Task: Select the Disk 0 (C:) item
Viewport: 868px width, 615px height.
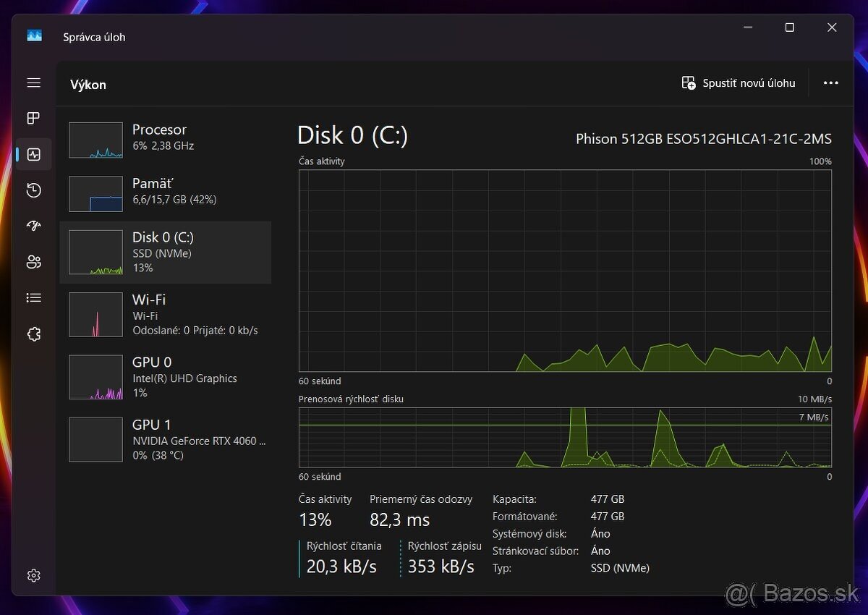Action: click(166, 253)
